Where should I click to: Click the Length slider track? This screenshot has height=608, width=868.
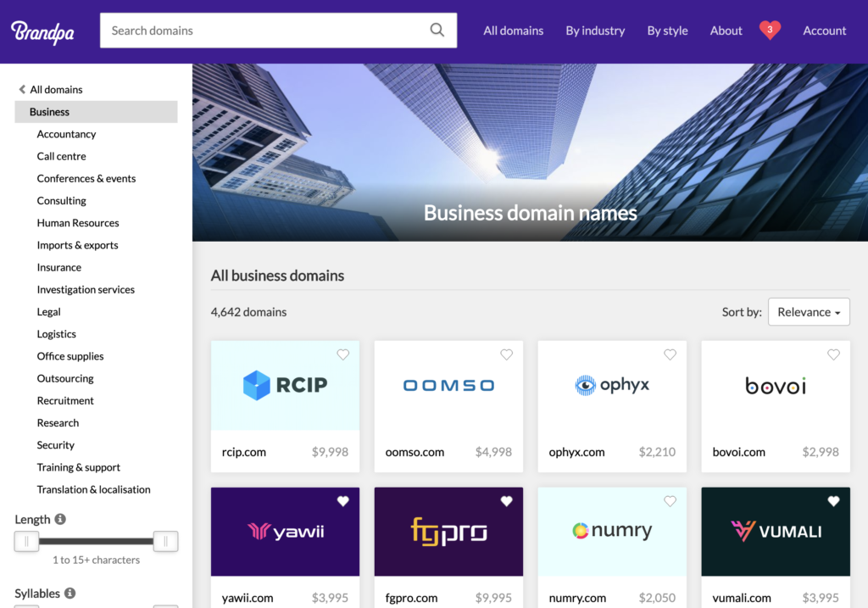pyautogui.click(x=96, y=541)
